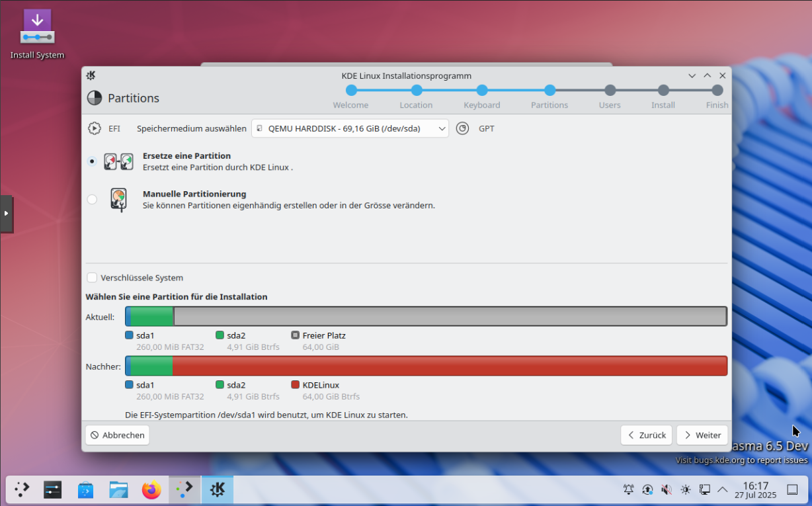Open the Dolphin file manager icon
812x506 pixels.
(118, 489)
